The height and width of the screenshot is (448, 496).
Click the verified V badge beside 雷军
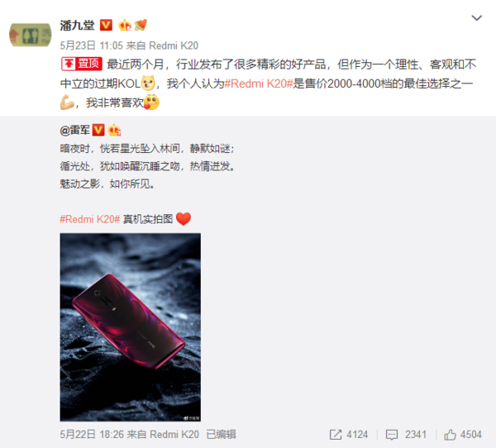[x=98, y=130]
